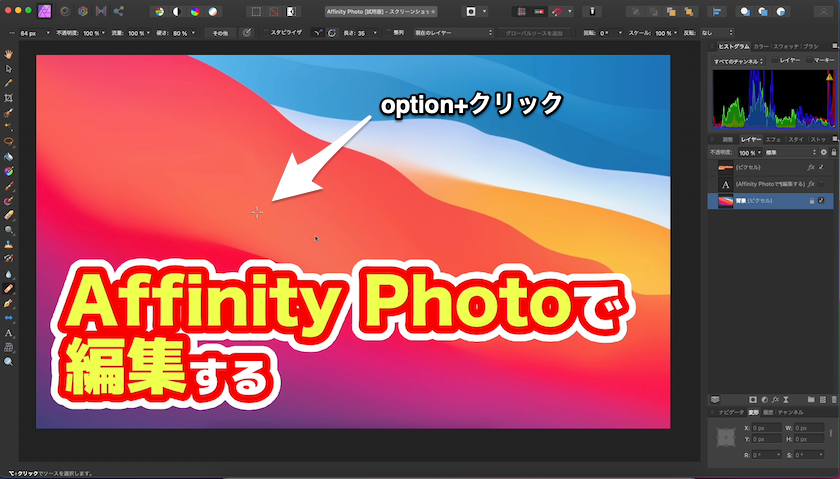The image size is (840, 479).
Task: Select the Text tool in left toolbar
Action: (9, 333)
